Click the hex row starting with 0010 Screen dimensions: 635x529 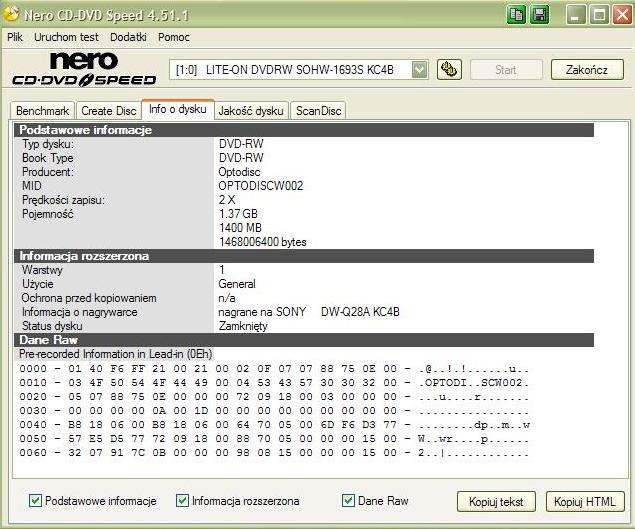[x=274, y=383]
